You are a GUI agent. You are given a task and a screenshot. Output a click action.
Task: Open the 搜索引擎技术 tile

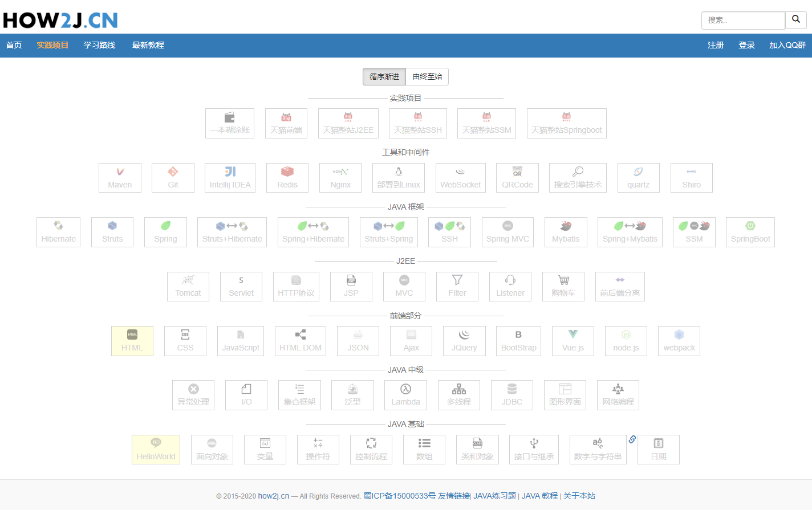pos(578,178)
